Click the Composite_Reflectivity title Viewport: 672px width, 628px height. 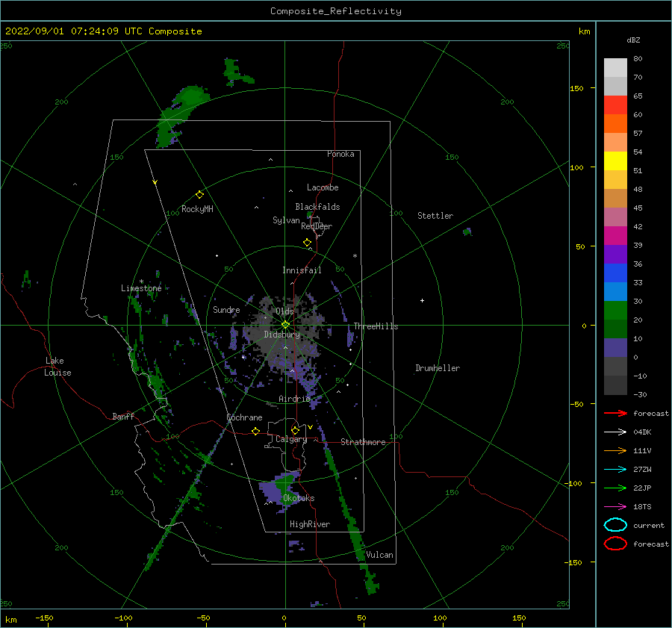tap(336, 11)
